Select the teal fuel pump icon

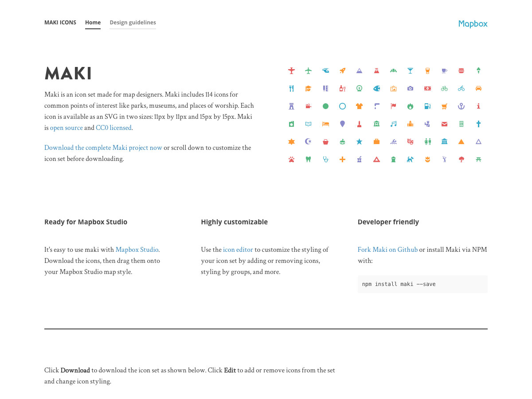pos(427,106)
